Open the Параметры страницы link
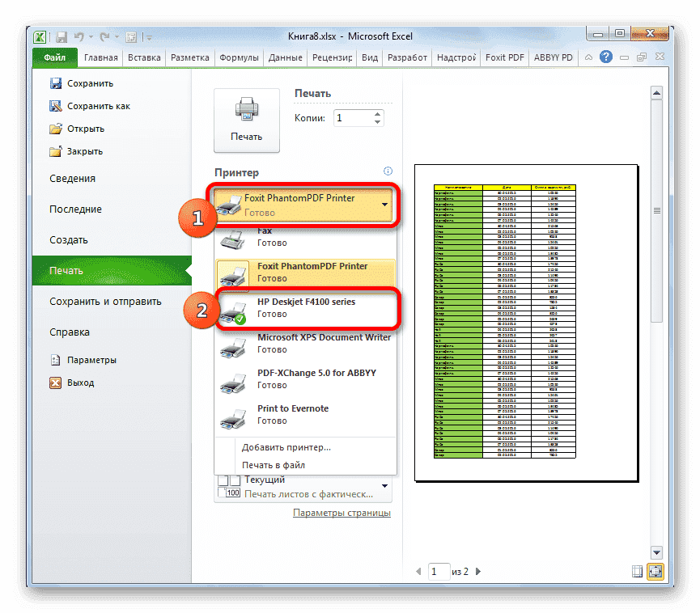 pyautogui.click(x=343, y=513)
